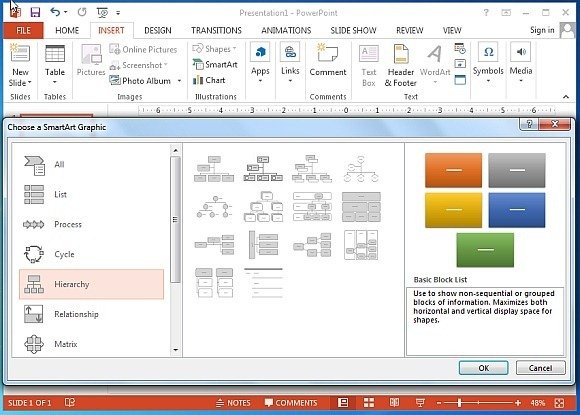Switch to Slide Sorter view
Screen dimensions: 580x415
[x=369, y=403]
